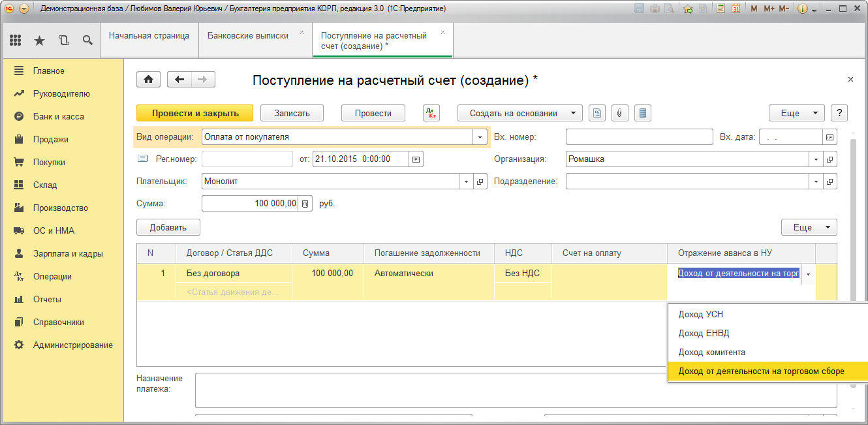868x425 pixels.
Task: Open the history icon in top panel
Action: pyautogui.click(x=63, y=40)
